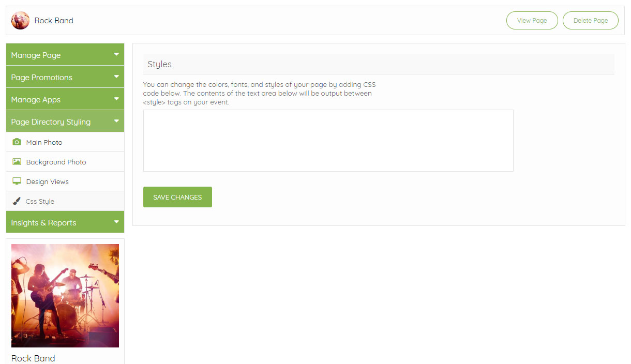631x364 pixels.
Task: Expand the Manage Page dropdown arrow
Action: point(116,54)
